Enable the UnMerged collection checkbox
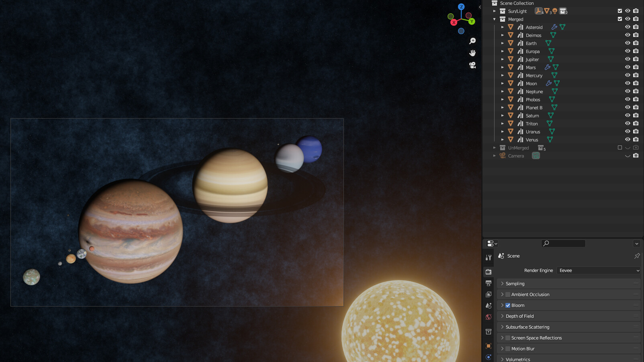 point(620,147)
